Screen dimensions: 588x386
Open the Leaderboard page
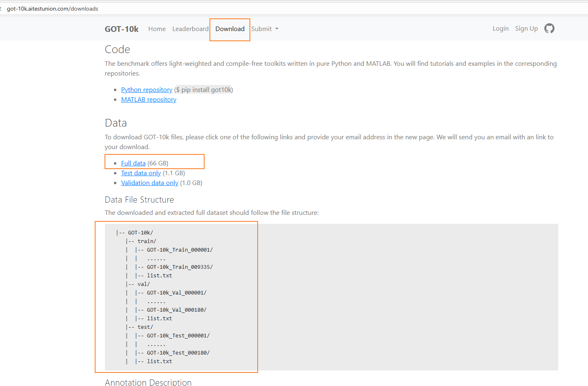click(190, 29)
